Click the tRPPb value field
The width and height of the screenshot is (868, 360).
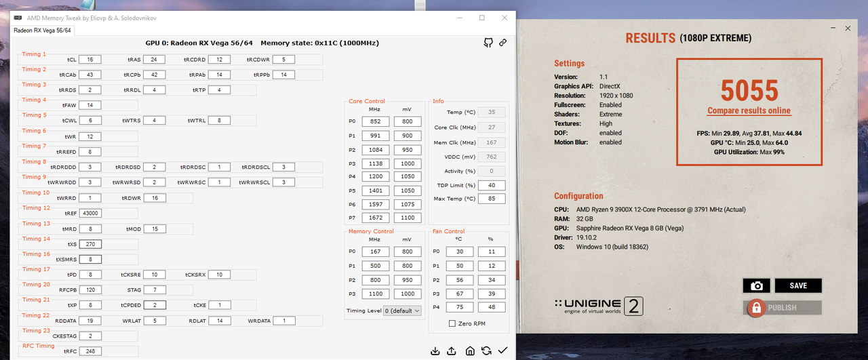(283, 75)
